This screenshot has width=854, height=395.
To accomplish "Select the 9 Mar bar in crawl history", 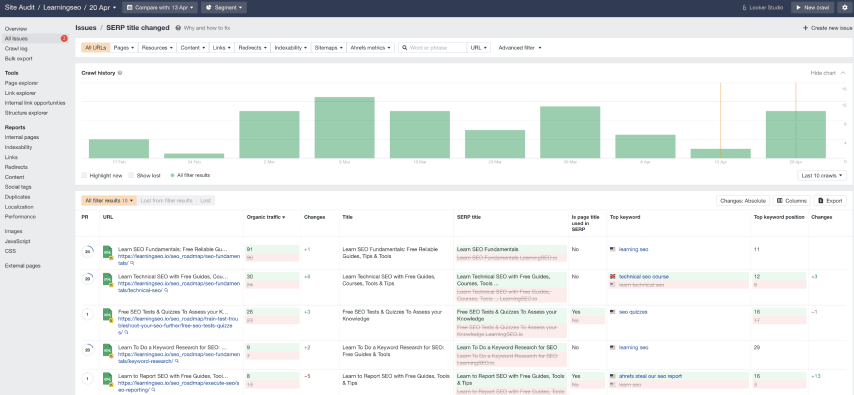I will click(344, 127).
